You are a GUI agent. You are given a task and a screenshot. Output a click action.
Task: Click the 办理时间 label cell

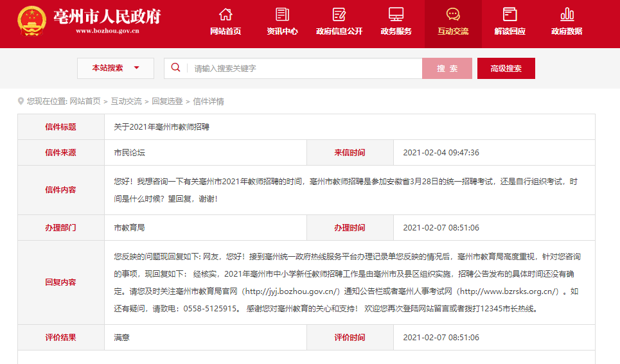click(350, 228)
